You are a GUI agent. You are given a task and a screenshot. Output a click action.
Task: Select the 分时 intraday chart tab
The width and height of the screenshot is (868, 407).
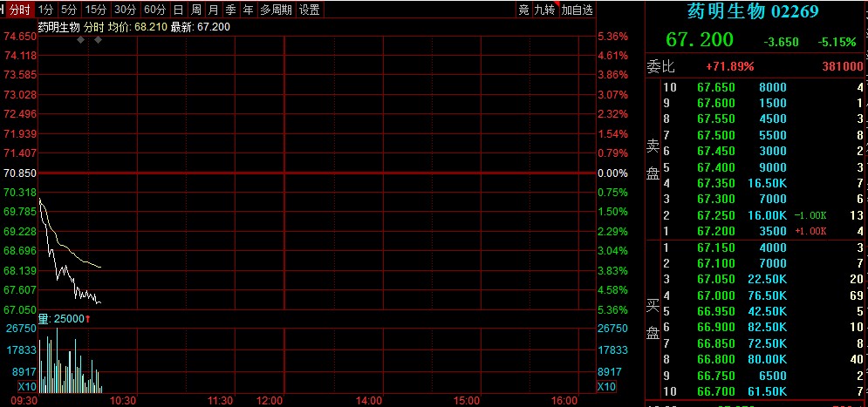20,10
